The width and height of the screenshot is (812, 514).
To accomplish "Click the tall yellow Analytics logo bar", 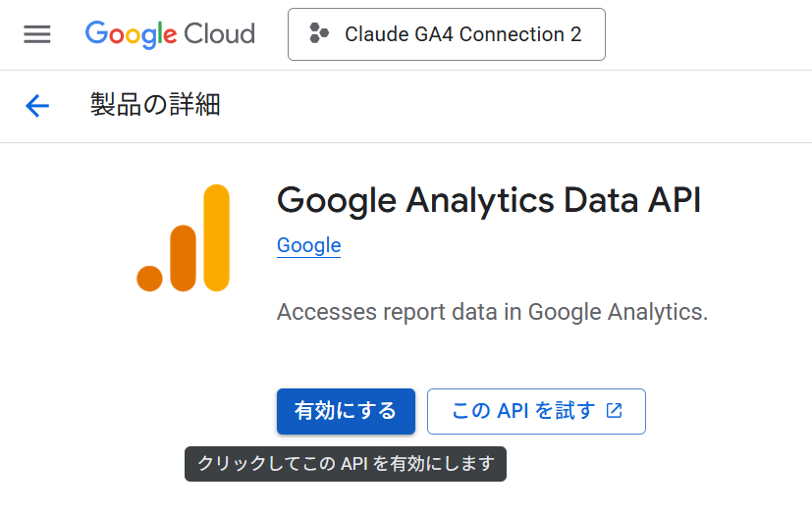I will point(216,237).
